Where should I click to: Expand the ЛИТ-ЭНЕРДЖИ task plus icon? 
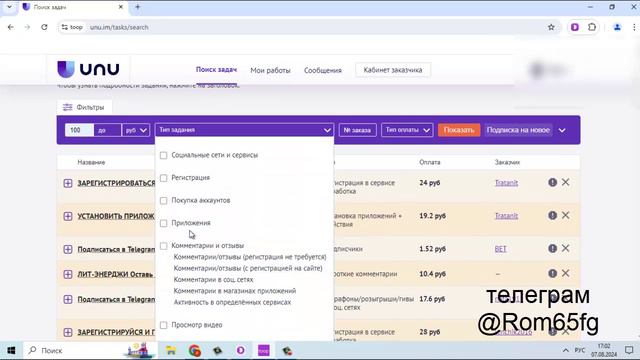[68, 274]
